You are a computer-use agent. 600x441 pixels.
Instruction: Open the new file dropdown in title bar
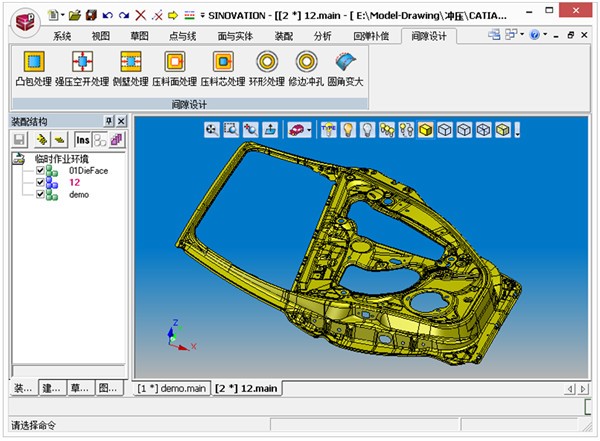click(x=63, y=15)
